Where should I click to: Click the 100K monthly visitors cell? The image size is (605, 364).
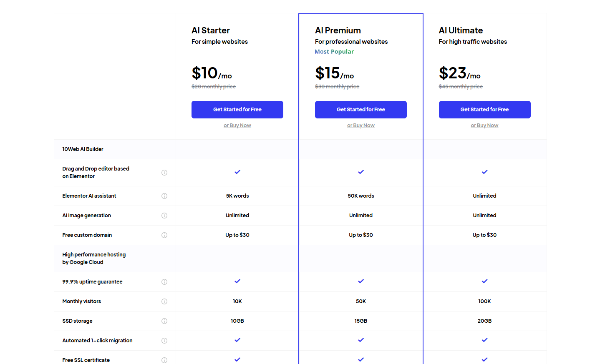click(x=484, y=301)
